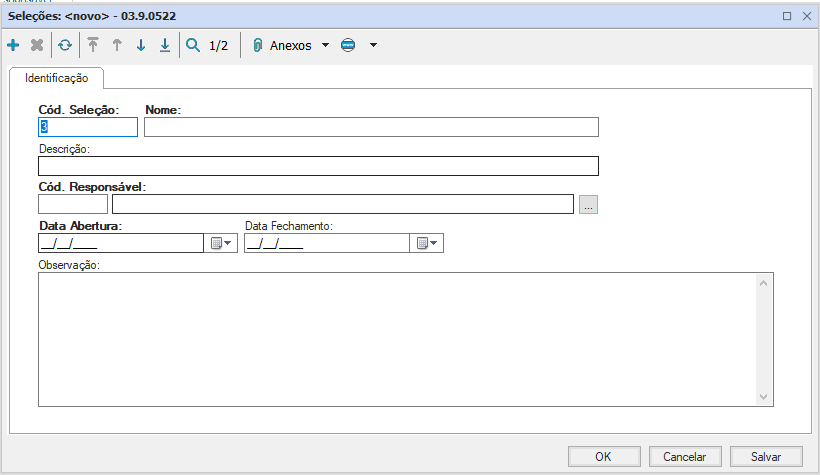Open the Data Fechamento calendar dropdown
The image size is (820, 475).
pyautogui.click(x=427, y=244)
